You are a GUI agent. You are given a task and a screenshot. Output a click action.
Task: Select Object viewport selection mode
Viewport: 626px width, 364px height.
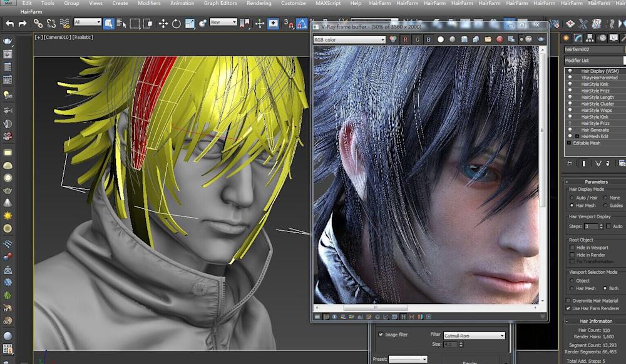coord(572,281)
